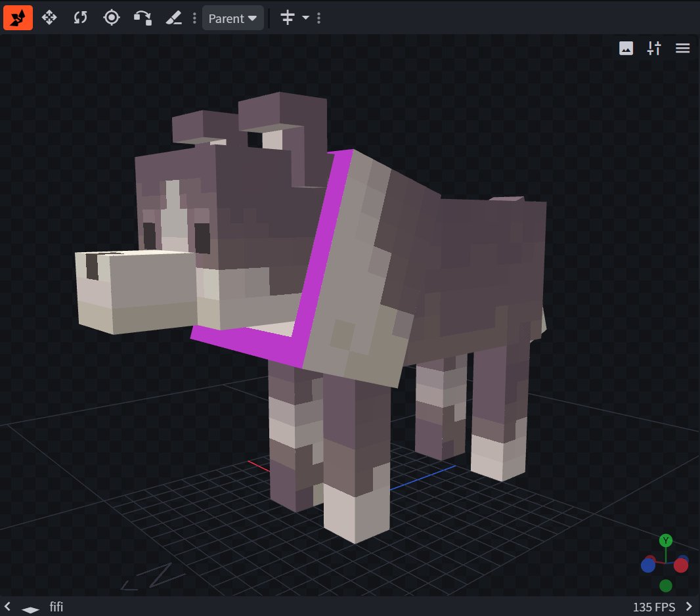Select the orange pose tool in toolbar
Screen dimensions: 700x616
click(18, 18)
